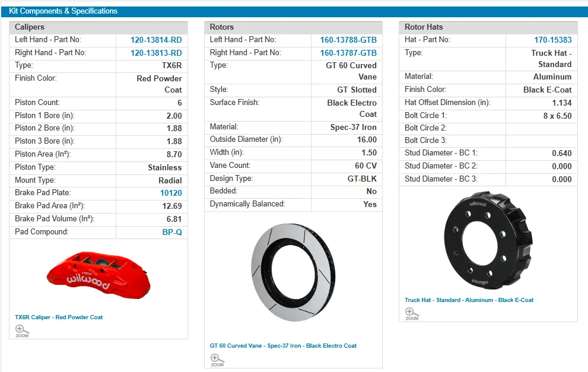Click hat material value Aluminum
Image resolution: width=588 pixels, height=372 pixels.
point(553,77)
